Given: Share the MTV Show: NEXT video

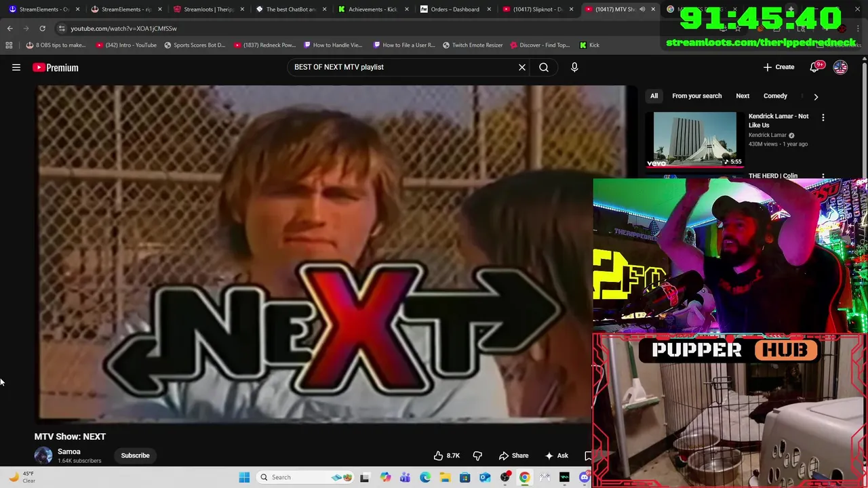Looking at the screenshot, I should coord(513,455).
